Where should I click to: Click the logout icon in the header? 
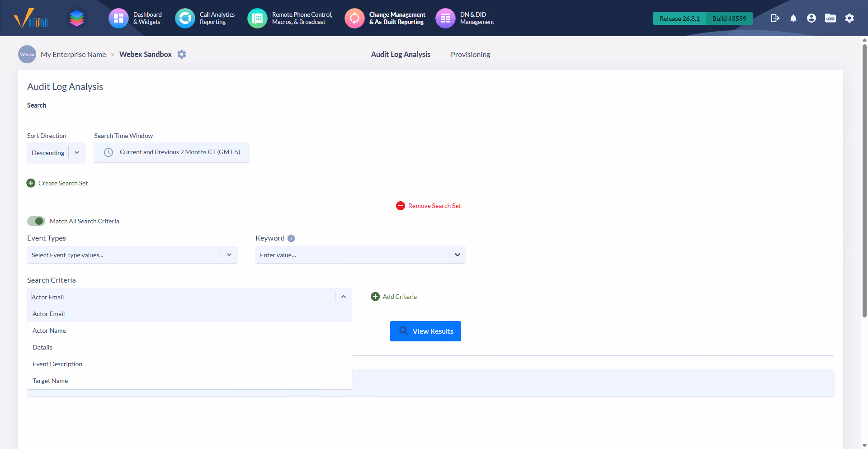coord(775,18)
